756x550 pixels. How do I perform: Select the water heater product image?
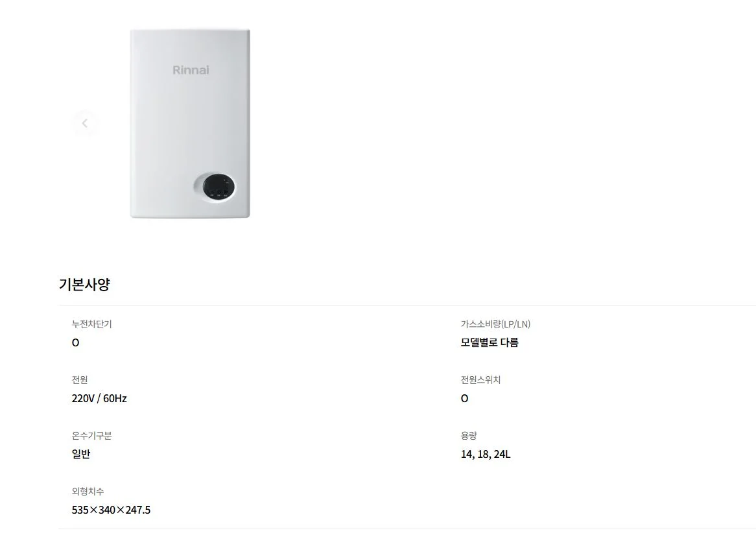(x=189, y=123)
